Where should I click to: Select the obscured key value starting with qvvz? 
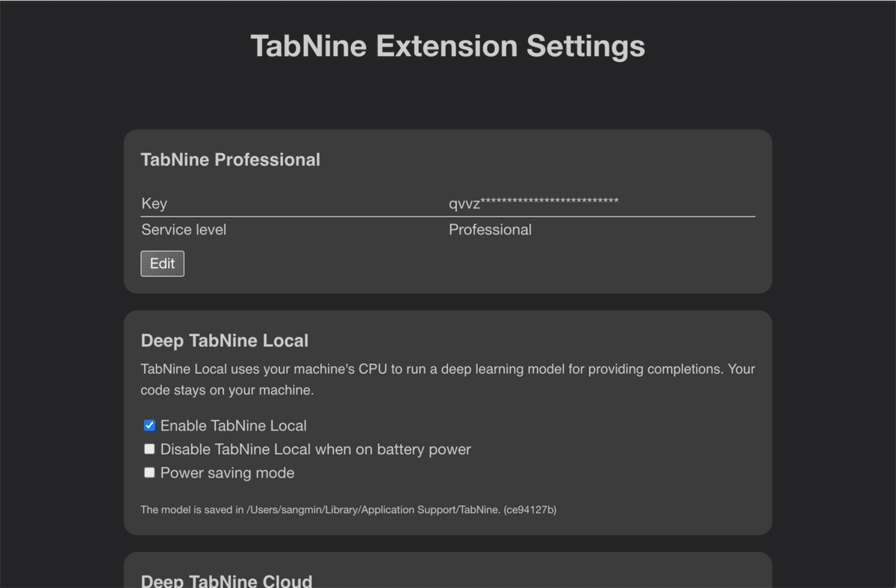(x=533, y=201)
